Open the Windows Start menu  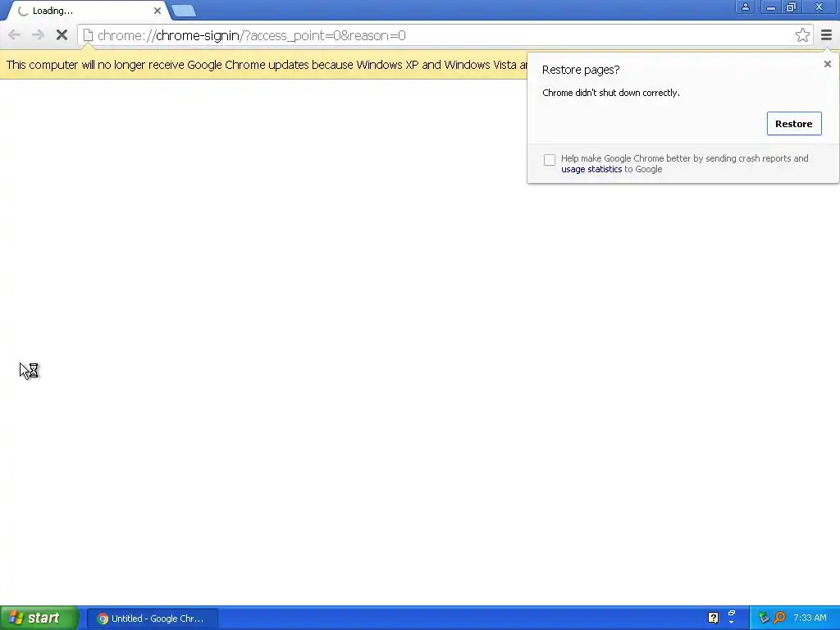(x=39, y=618)
